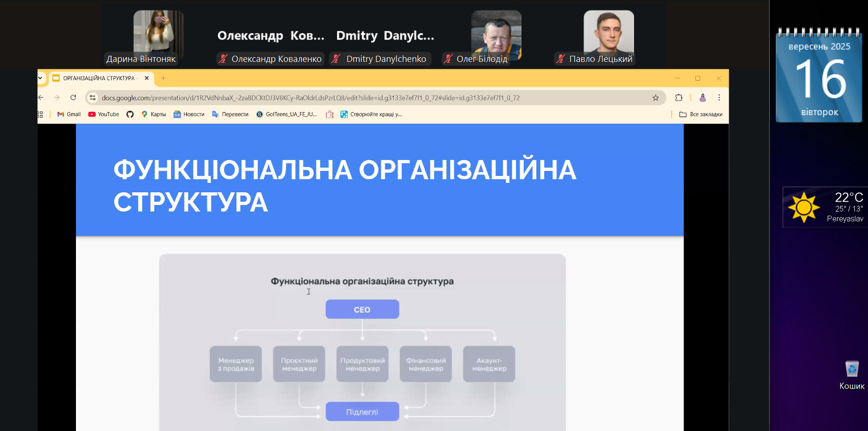This screenshot has height=431, width=868.
Task: Click the CEO box in diagram
Action: (x=362, y=310)
